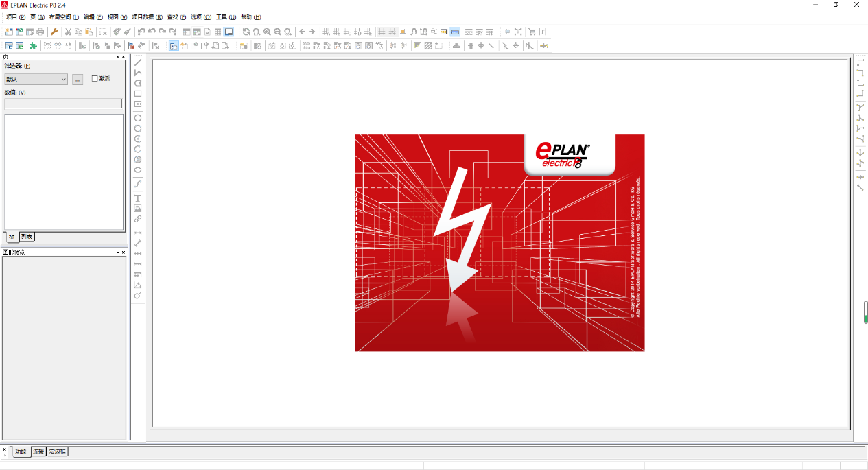Click the green puzzle piece icon
The image size is (868, 470).
coord(32,46)
